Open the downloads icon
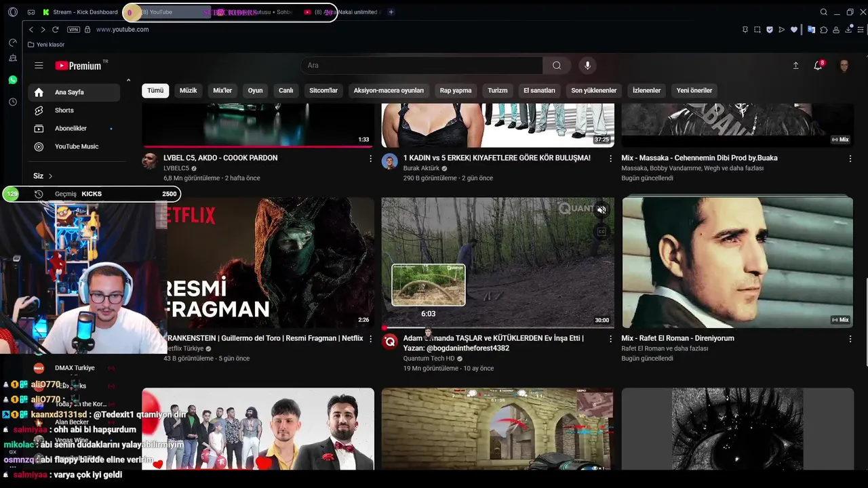The height and width of the screenshot is (488, 868). click(x=848, y=30)
